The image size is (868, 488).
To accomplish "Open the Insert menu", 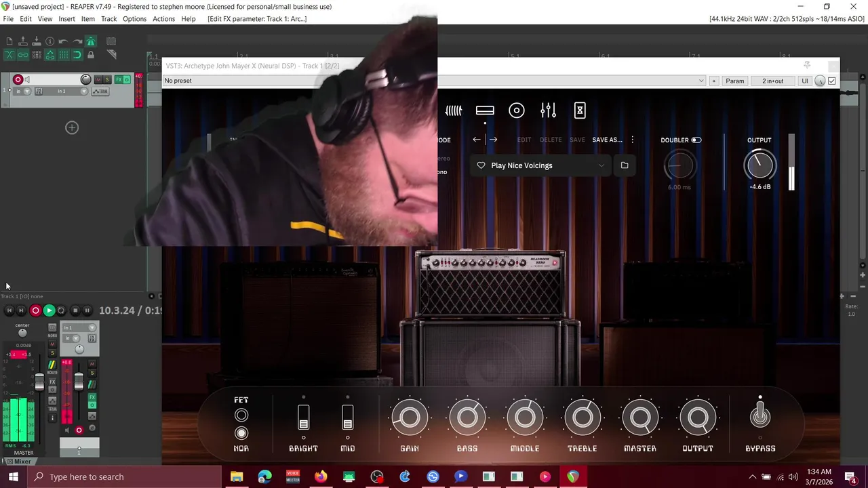I will click(x=66, y=19).
